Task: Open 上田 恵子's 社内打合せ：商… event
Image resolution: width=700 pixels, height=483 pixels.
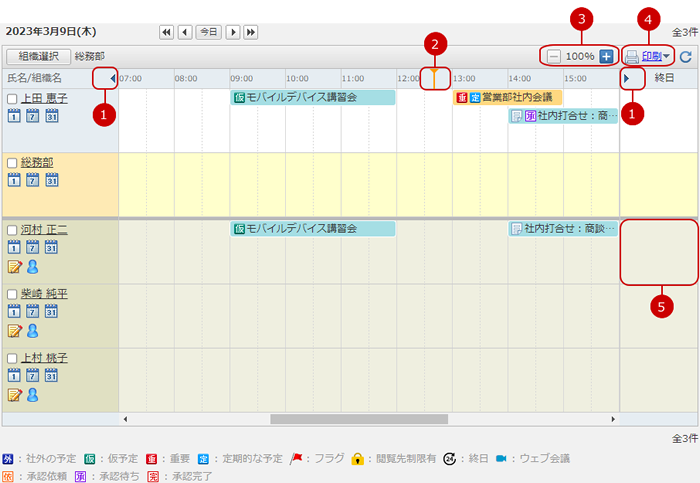Action: coord(563,116)
